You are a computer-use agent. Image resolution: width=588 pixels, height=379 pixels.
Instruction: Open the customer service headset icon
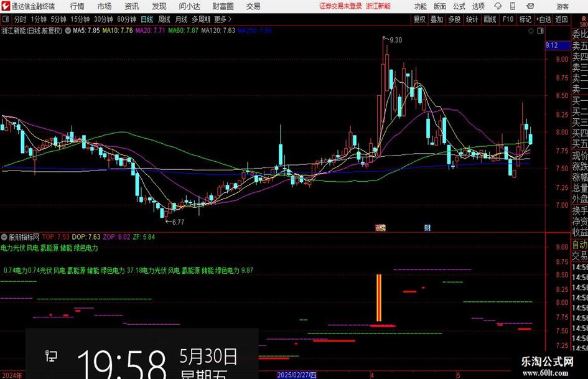(498, 6)
